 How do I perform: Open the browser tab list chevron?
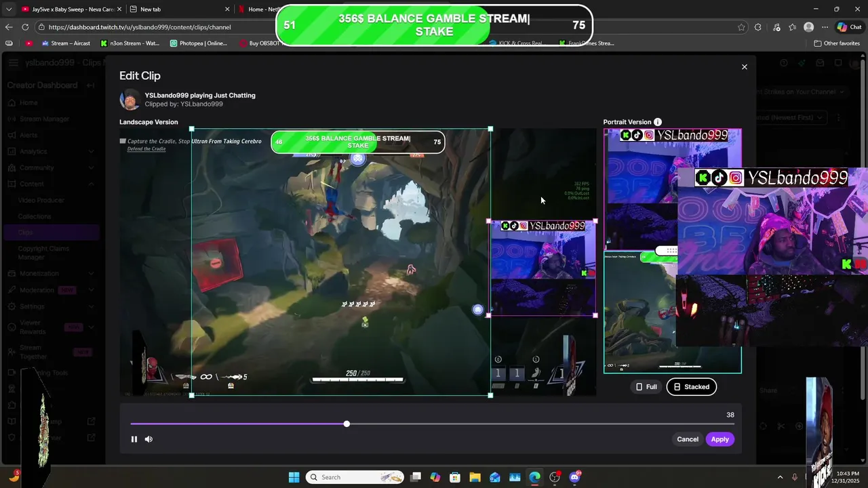pyautogui.click(x=9, y=9)
